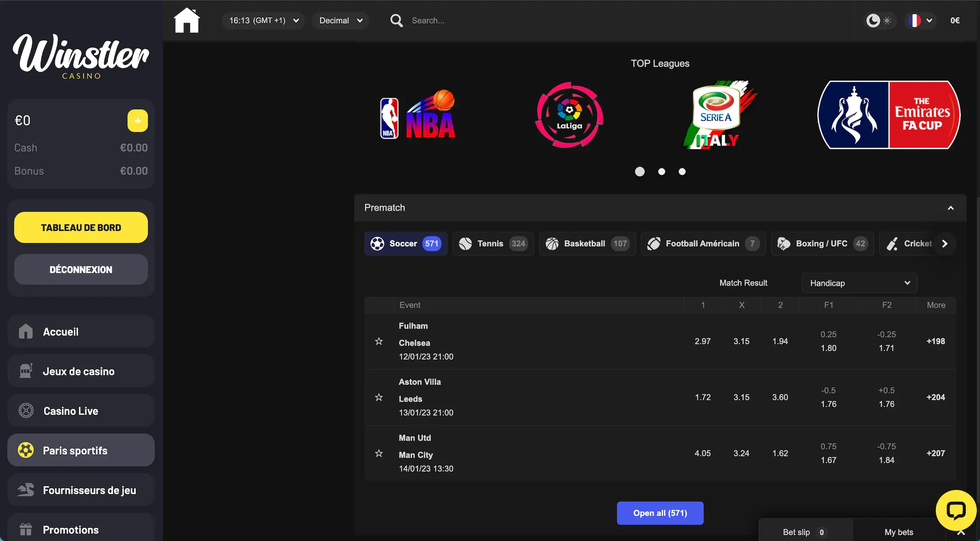Viewport: 980px width, 541px height.
Task: Select the Emirates FA Cup logo
Action: coord(889,115)
